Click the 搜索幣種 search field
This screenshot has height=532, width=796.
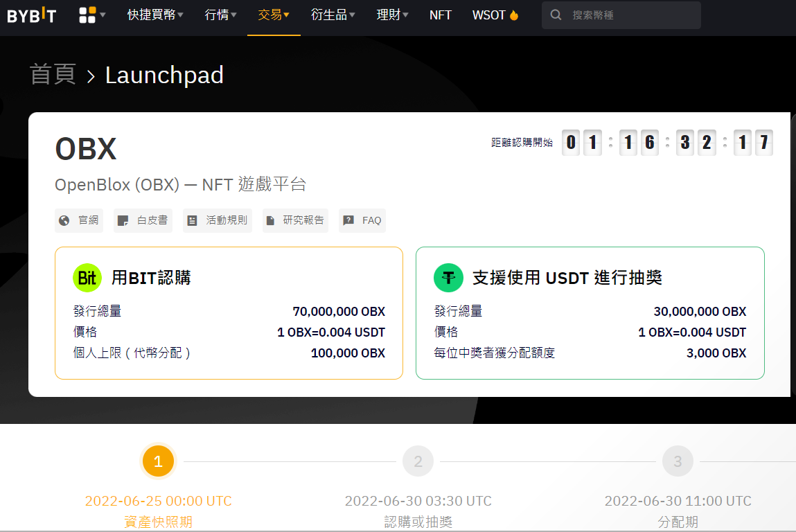point(621,15)
